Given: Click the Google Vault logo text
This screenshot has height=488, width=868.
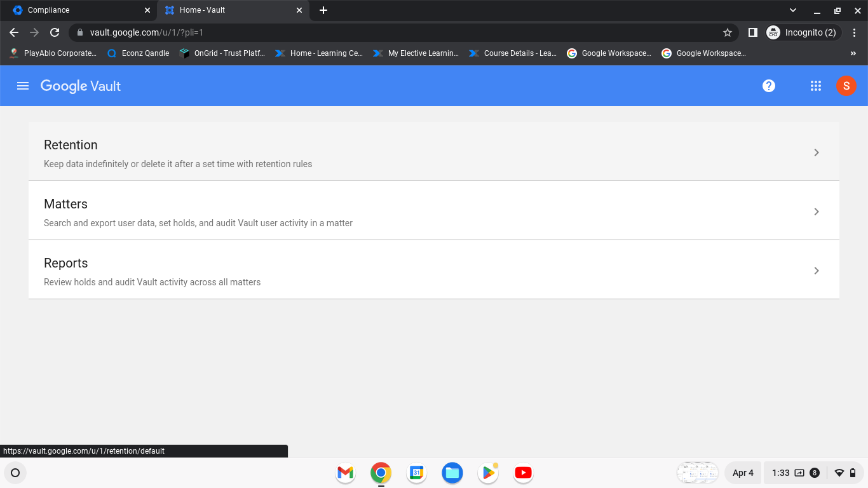Looking at the screenshot, I should point(81,86).
